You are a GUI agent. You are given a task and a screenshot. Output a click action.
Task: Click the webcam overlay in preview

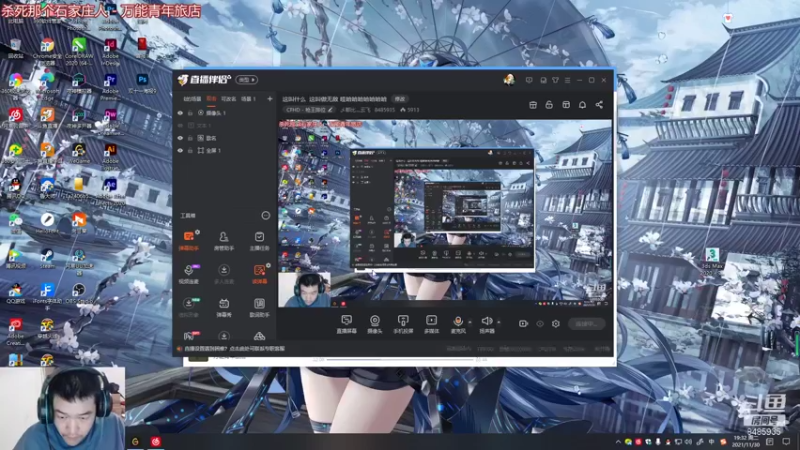click(304, 290)
